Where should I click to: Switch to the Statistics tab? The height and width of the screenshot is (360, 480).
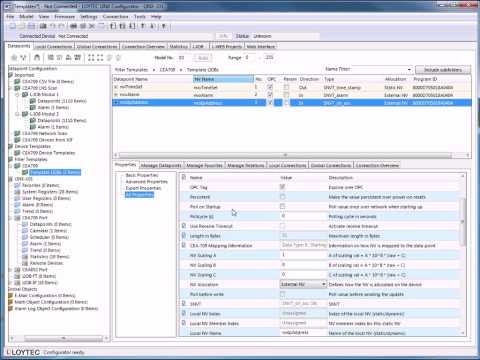pyautogui.click(x=178, y=46)
